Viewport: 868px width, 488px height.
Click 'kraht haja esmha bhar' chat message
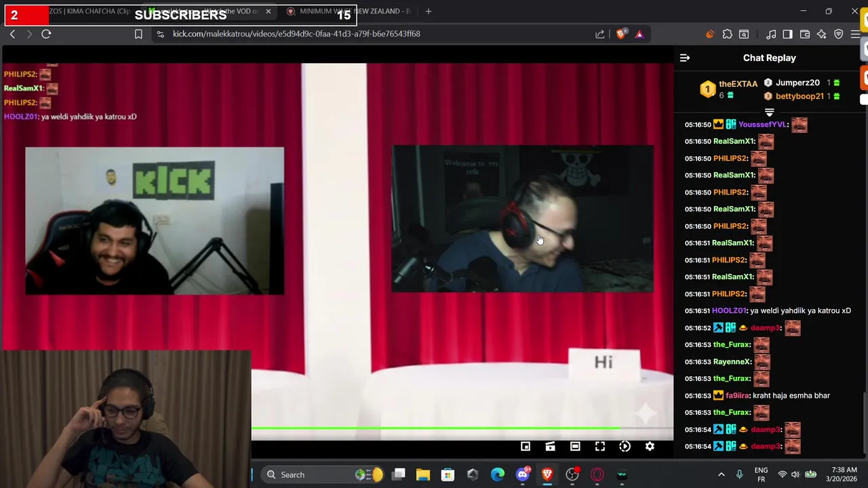coord(791,396)
